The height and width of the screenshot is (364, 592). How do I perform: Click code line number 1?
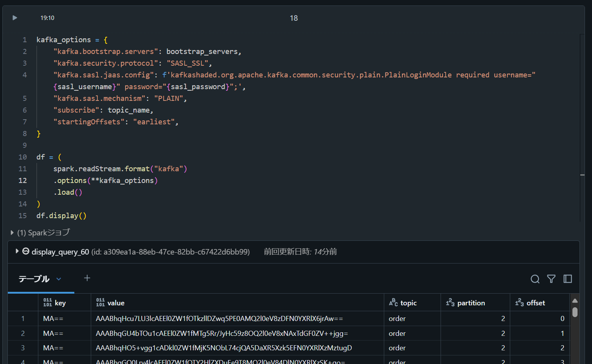(x=25, y=40)
